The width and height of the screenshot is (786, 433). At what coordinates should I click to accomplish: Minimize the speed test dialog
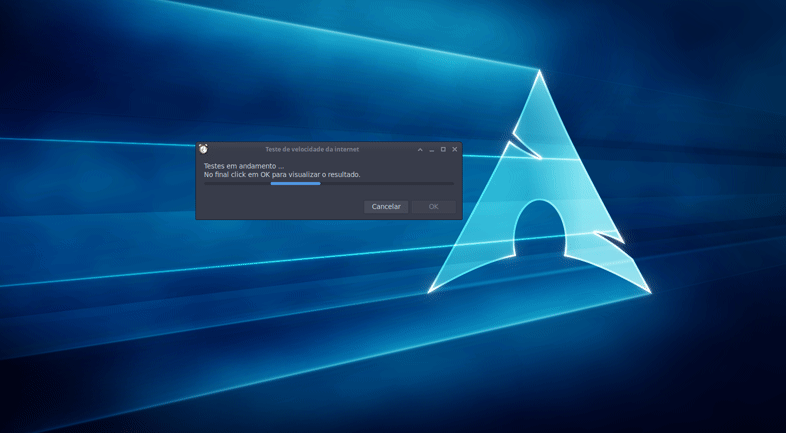point(432,149)
